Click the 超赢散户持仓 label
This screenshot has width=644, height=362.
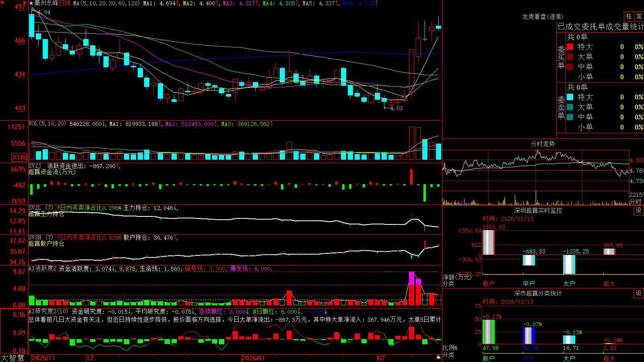pyautogui.click(x=46, y=243)
